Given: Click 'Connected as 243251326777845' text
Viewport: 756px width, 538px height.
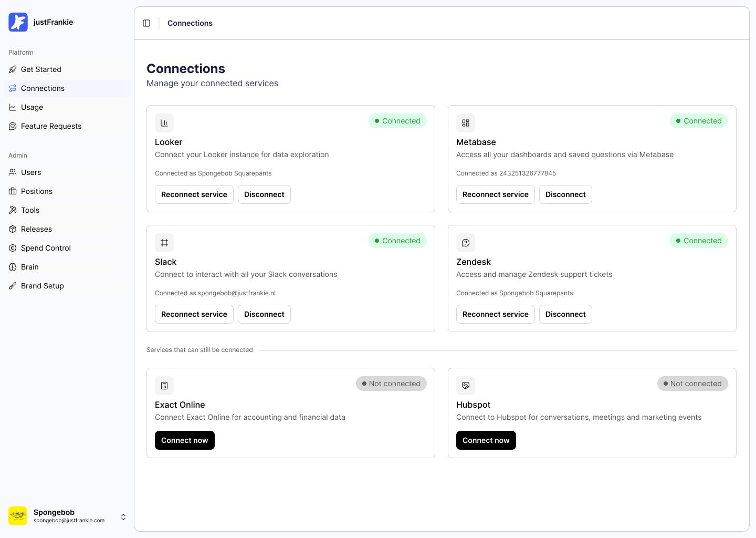Looking at the screenshot, I should [506, 173].
